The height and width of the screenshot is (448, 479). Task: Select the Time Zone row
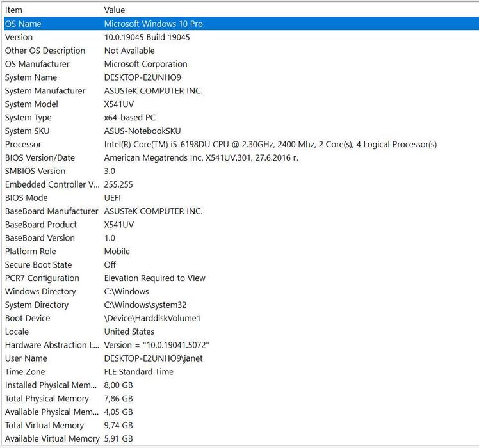pyautogui.click(x=241, y=372)
